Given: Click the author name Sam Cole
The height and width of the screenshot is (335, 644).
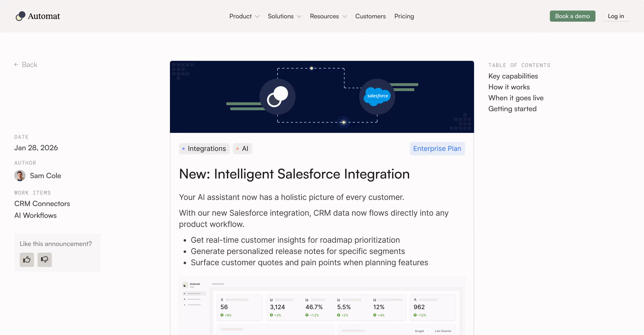Looking at the screenshot, I should [45, 176].
